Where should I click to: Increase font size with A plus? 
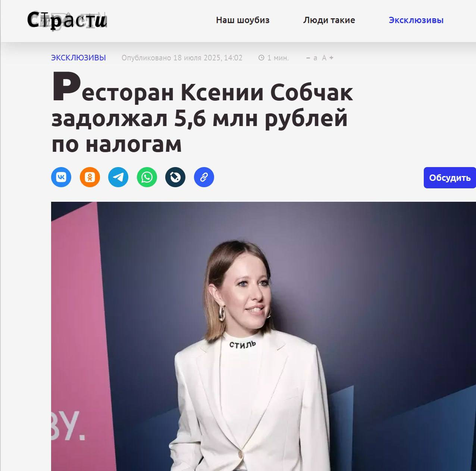click(x=328, y=58)
